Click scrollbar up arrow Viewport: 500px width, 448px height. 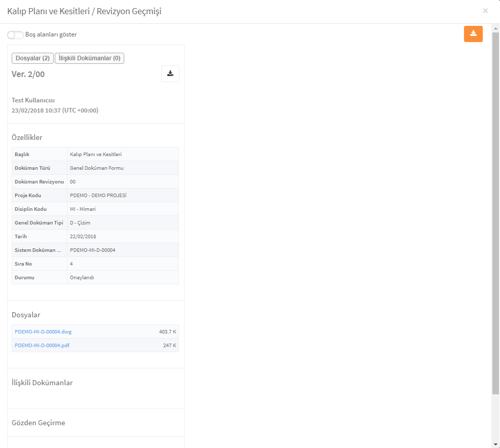click(495, 28)
